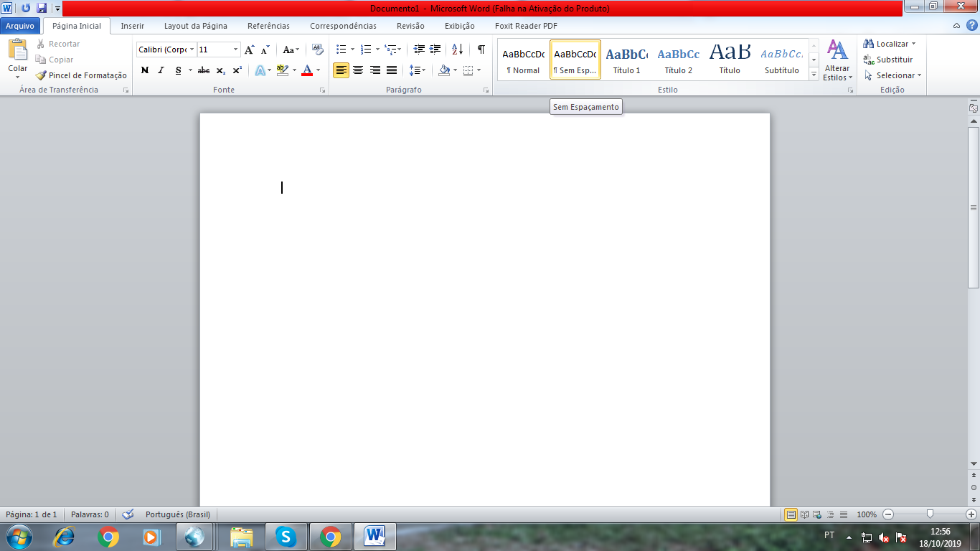Toggle underline (S) formatting

(178, 70)
